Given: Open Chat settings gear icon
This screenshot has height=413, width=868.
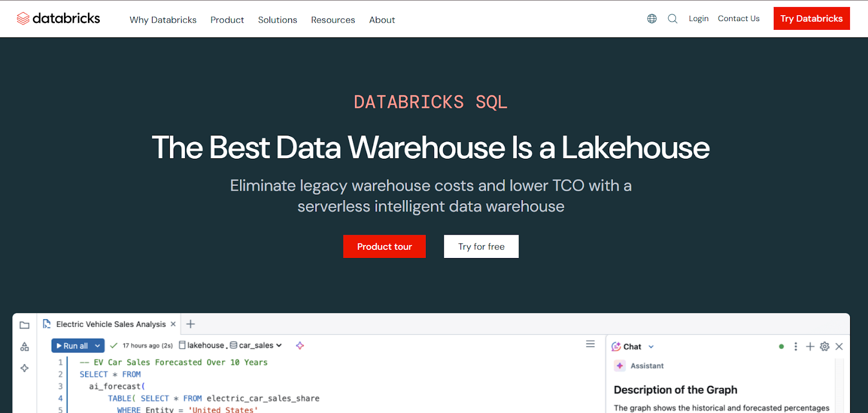Looking at the screenshot, I should point(825,346).
